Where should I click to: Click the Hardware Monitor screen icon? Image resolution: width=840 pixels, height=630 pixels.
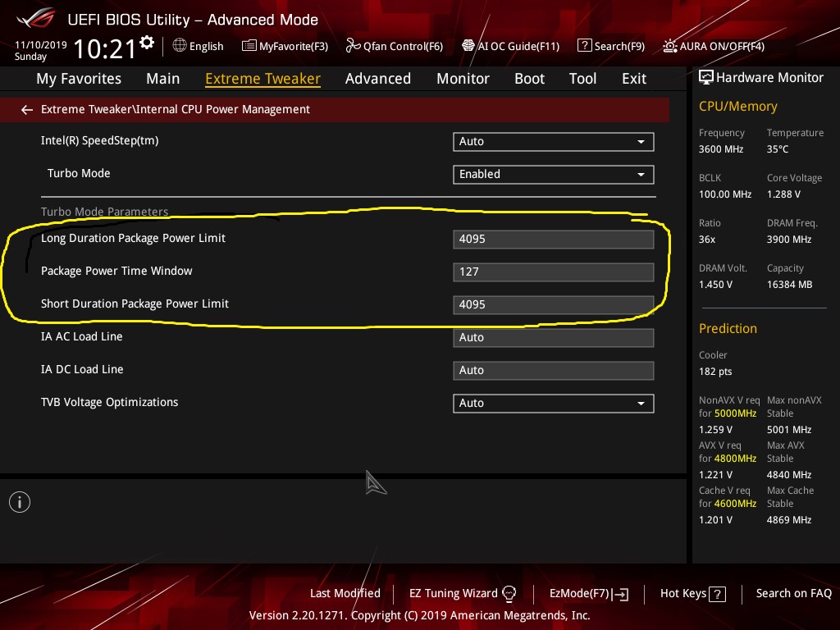tap(706, 78)
